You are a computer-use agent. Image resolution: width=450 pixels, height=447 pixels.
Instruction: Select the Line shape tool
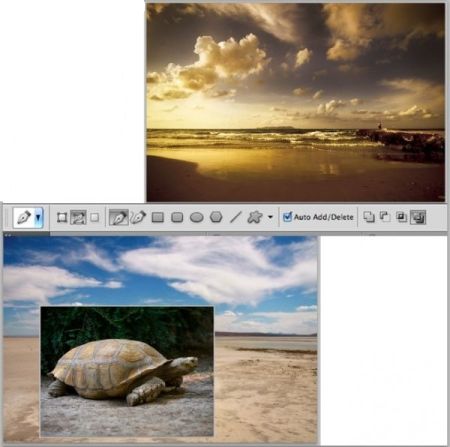tap(236, 218)
